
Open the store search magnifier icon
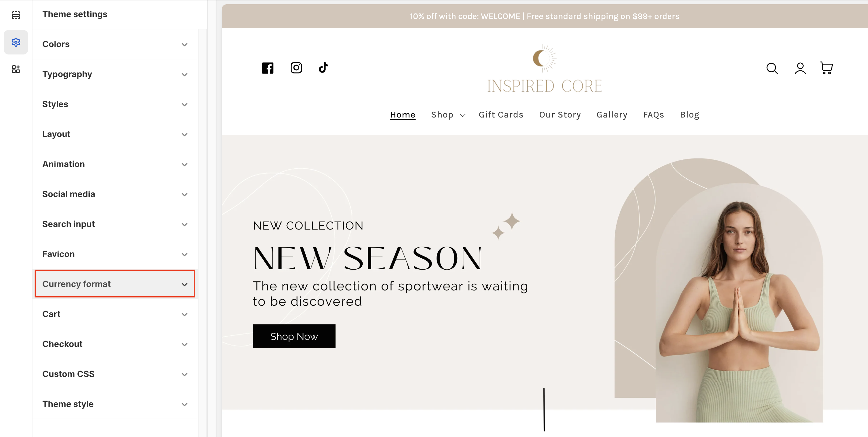[x=772, y=68]
